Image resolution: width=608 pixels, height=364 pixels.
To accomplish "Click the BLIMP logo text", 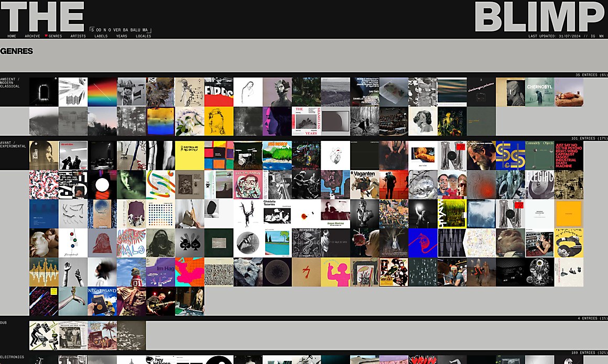I will pyautogui.click(x=540, y=16).
